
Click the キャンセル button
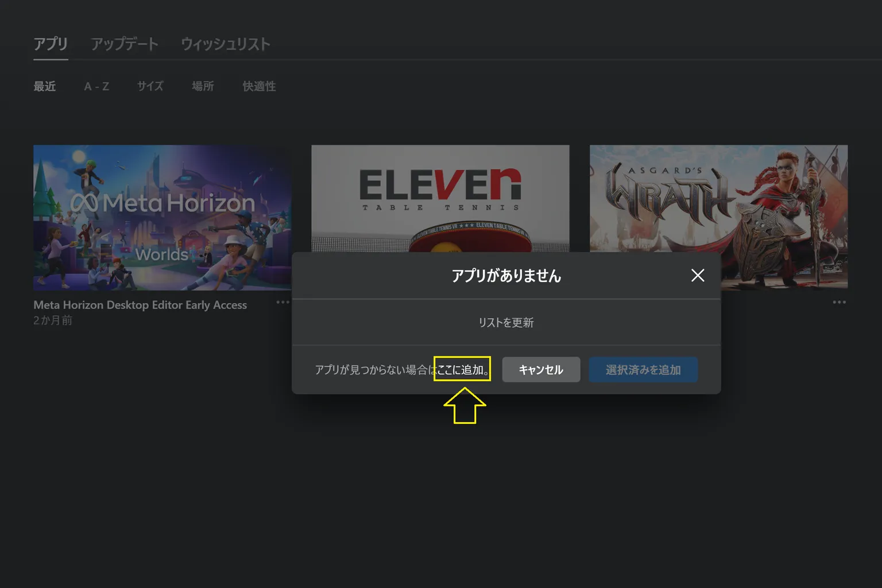tap(541, 370)
